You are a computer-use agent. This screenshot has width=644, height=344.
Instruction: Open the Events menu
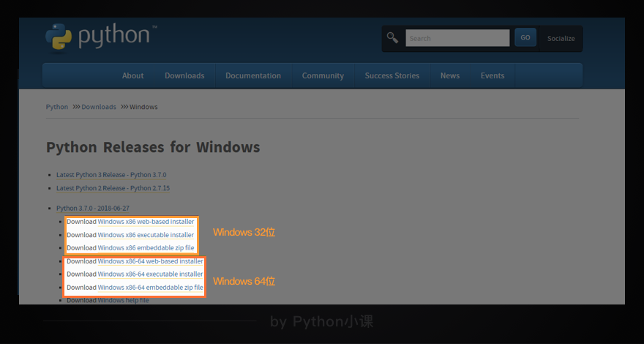[493, 75]
